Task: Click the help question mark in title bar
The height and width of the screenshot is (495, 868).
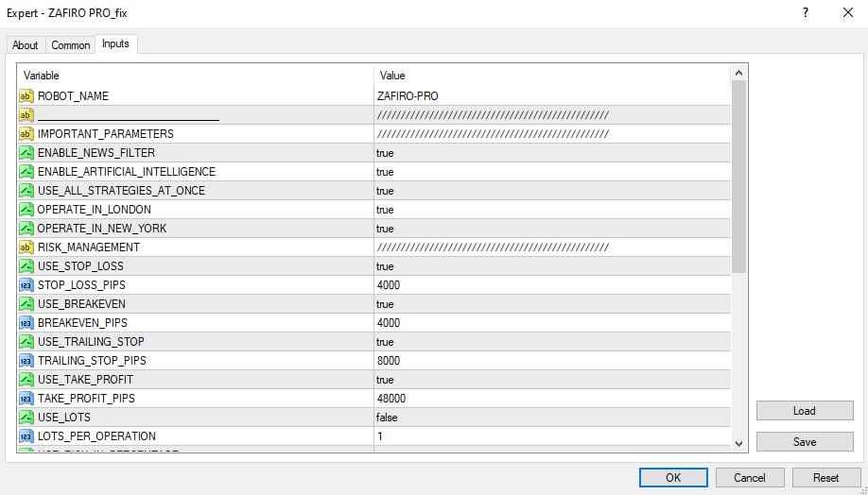Action: (806, 12)
